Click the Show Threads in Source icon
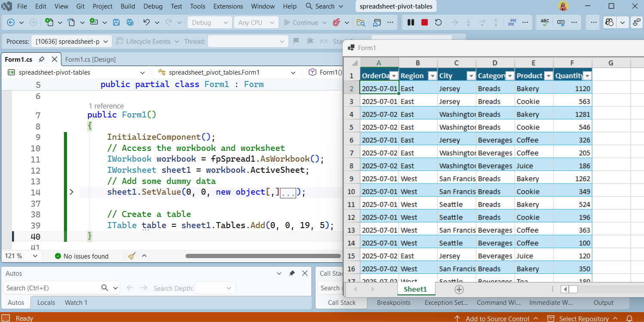The width and height of the screenshot is (644, 322). (x=512, y=22)
